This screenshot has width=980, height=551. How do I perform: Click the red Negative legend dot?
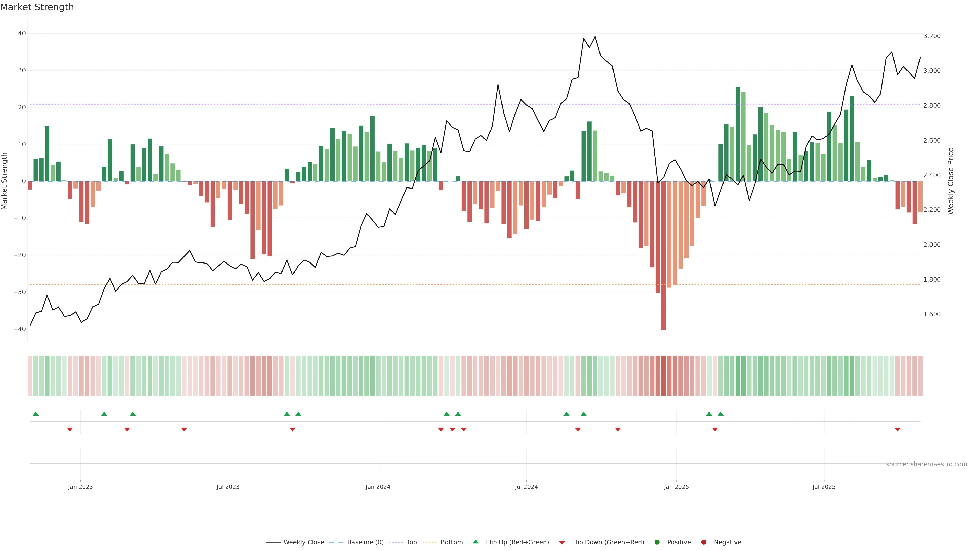703,542
